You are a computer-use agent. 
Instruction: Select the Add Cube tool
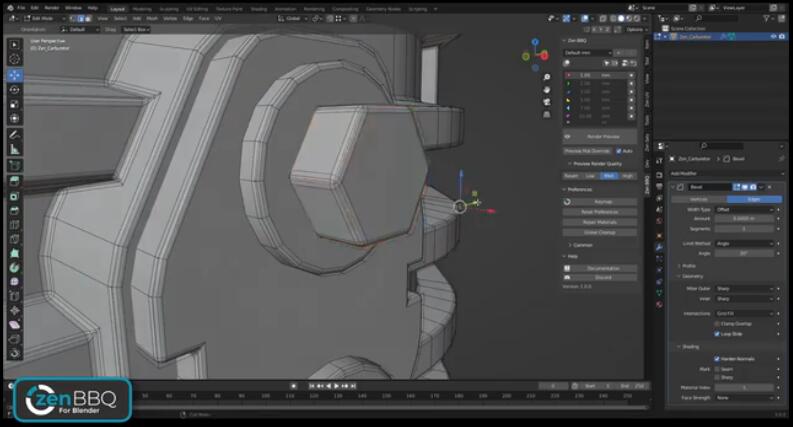click(14, 165)
